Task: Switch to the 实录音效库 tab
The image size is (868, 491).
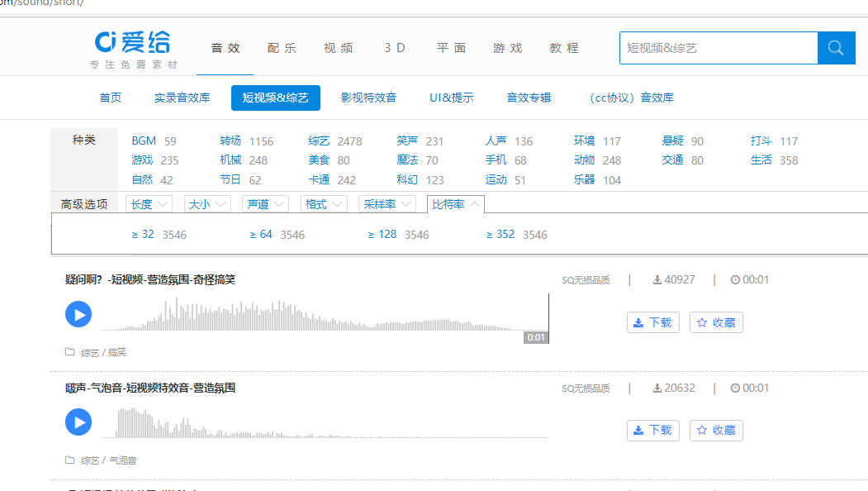Action: [183, 98]
